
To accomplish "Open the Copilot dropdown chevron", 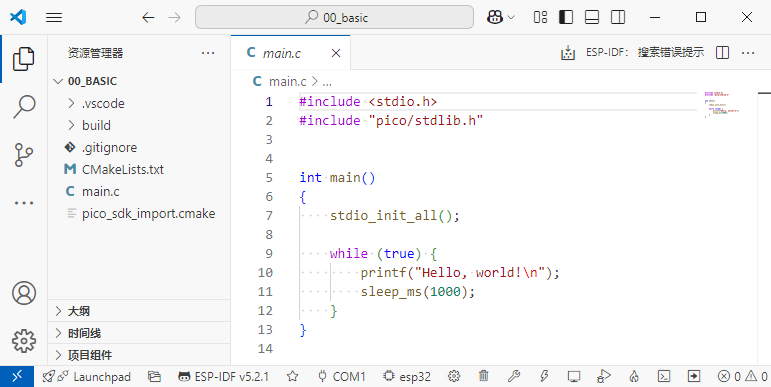I will click(511, 18).
